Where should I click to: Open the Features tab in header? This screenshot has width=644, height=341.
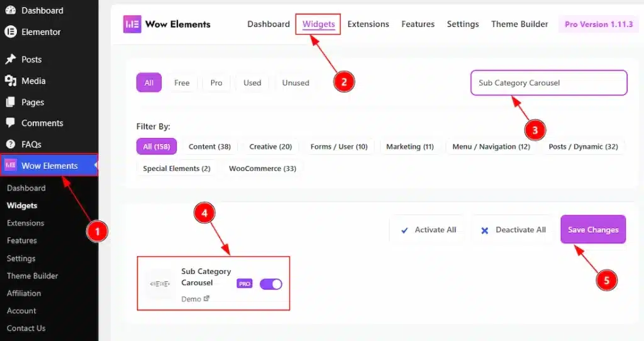coord(418,24)
